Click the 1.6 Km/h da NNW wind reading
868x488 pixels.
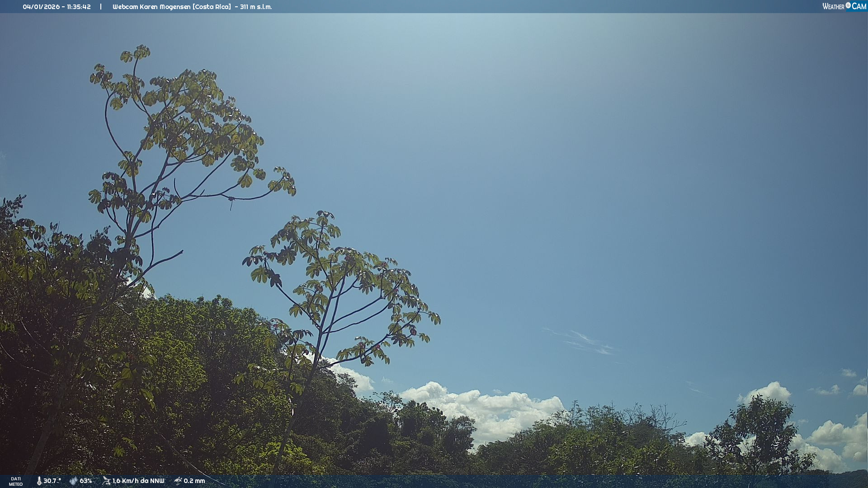pos(138,481)
